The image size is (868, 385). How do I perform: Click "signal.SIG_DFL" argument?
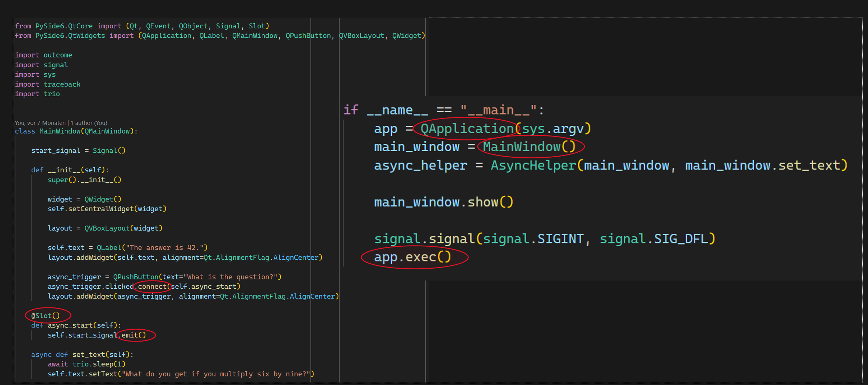point(653,239)
